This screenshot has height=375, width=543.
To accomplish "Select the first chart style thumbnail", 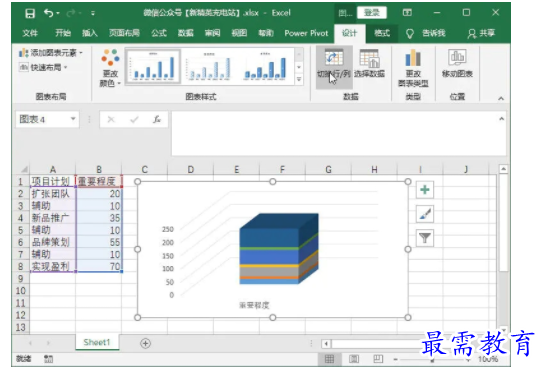I will [153, 66].
